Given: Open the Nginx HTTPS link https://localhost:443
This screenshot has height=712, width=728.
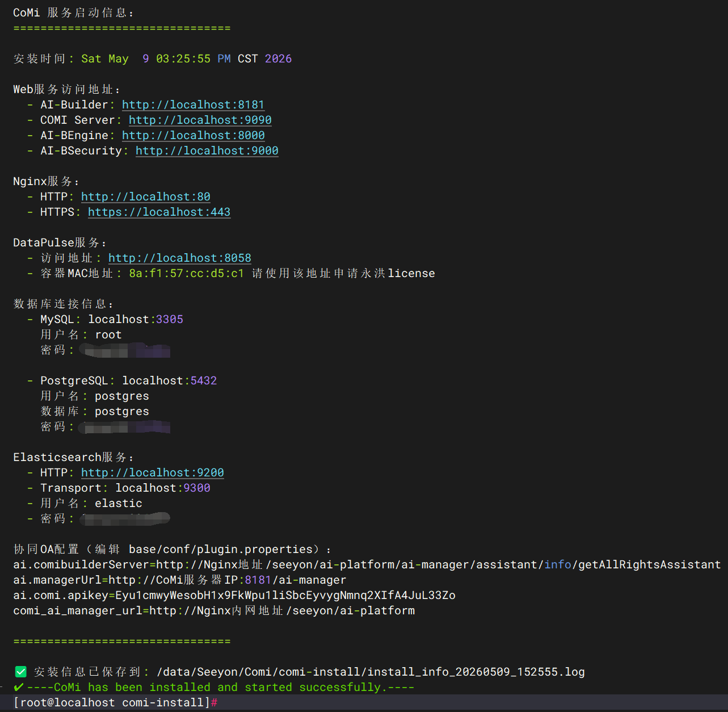Looking at the screenshot, I should tap(159, 212).
